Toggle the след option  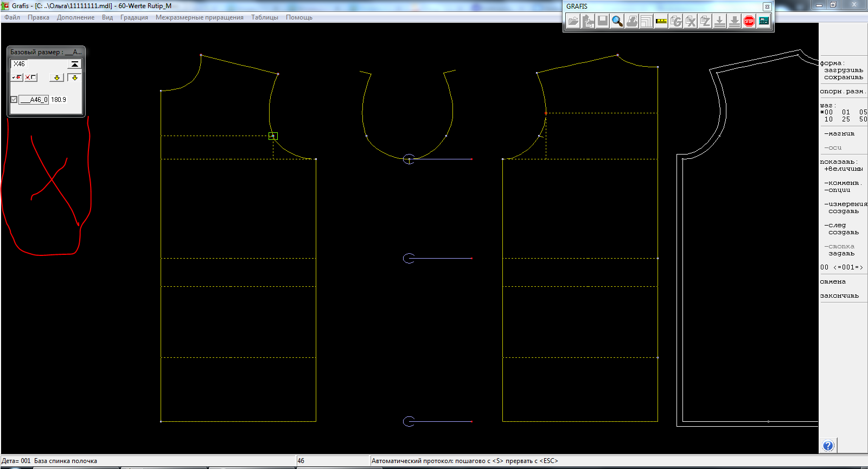point(835,226)
